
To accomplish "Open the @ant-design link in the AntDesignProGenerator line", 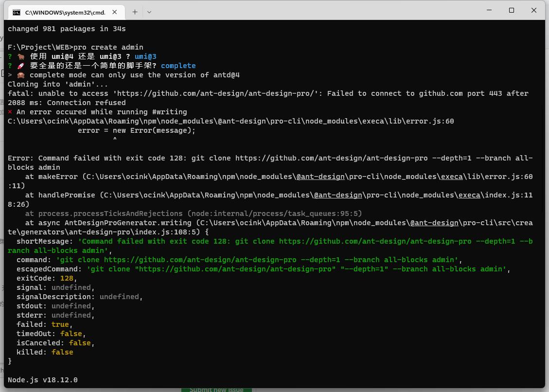I will tap(434, 223).
